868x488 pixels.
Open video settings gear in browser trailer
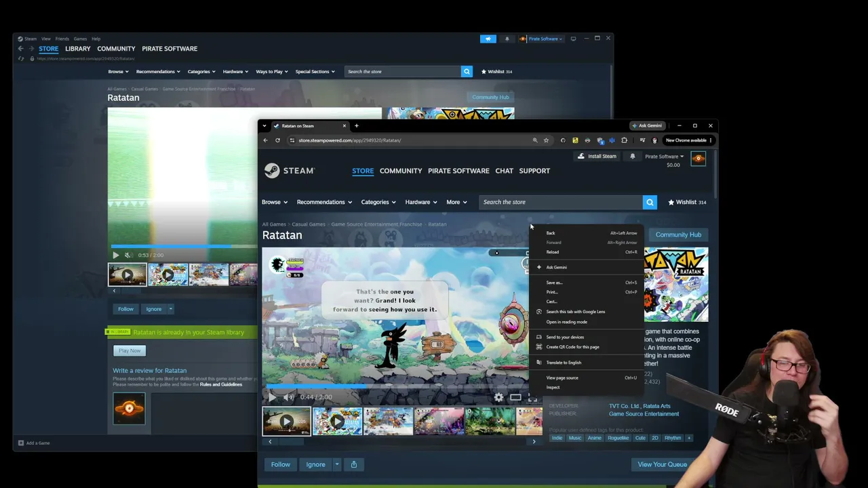[x=498, y=397]
